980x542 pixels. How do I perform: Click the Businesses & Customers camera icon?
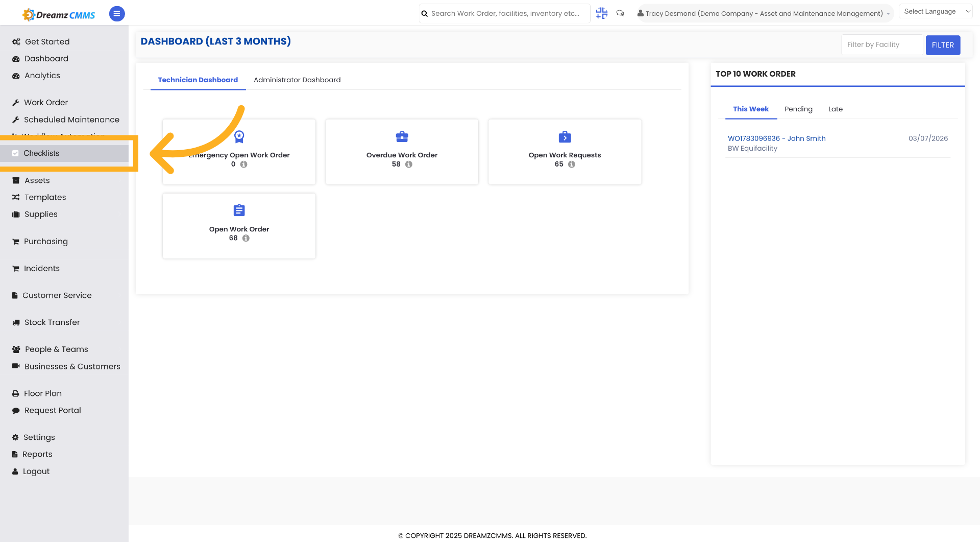16,366
